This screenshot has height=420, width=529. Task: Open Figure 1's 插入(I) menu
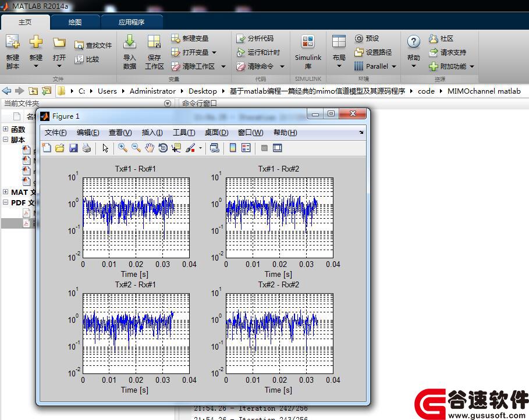[152, 133]
